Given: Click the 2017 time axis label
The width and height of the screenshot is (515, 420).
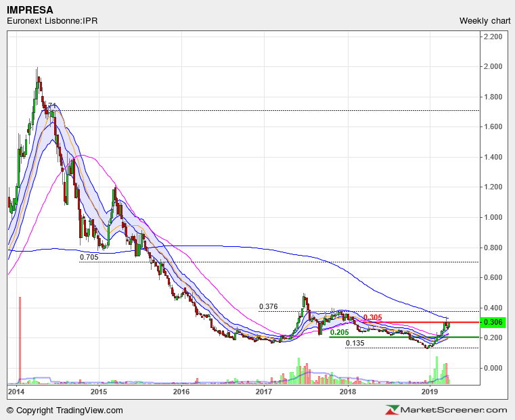Looking at the screenshot, I should click(x=264, y=392).
